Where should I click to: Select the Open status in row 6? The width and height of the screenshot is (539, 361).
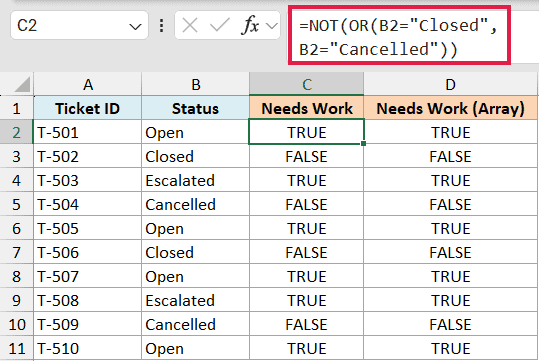pyautogui.click(x=196, y=229)
